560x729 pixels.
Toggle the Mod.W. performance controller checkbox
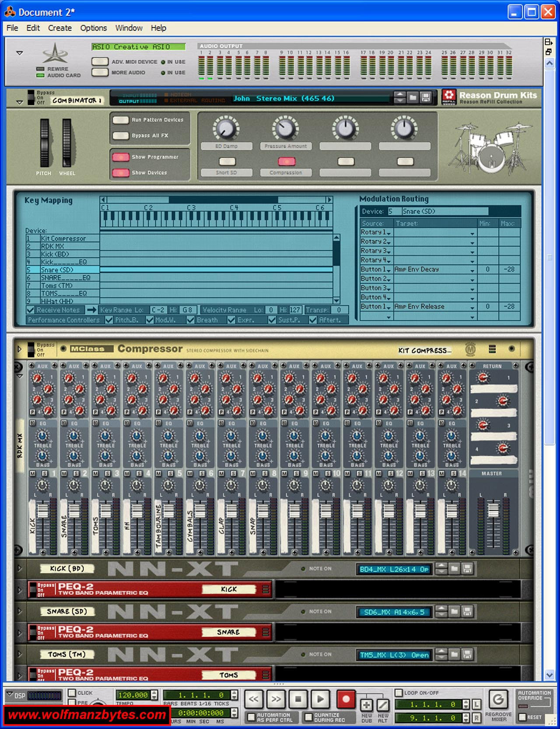(150, 320)
